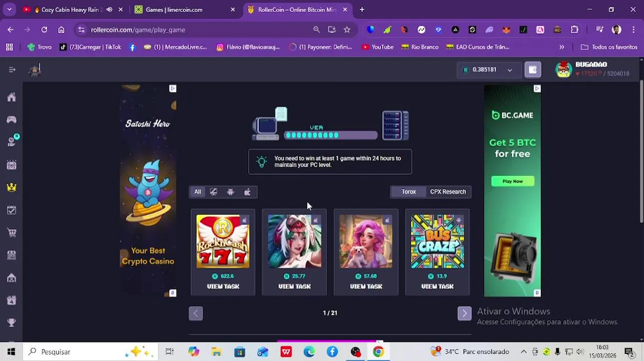
Task: Open the media control playlist icon
Action: click(599, 30)
